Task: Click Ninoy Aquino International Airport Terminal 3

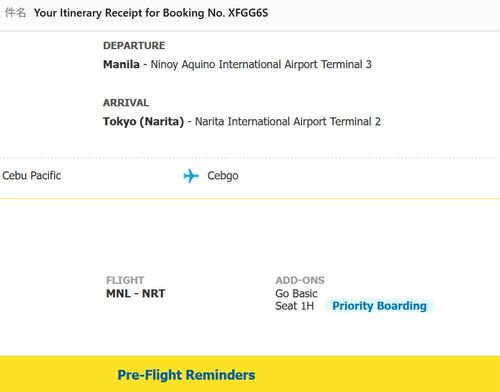Action: point(261,64)
